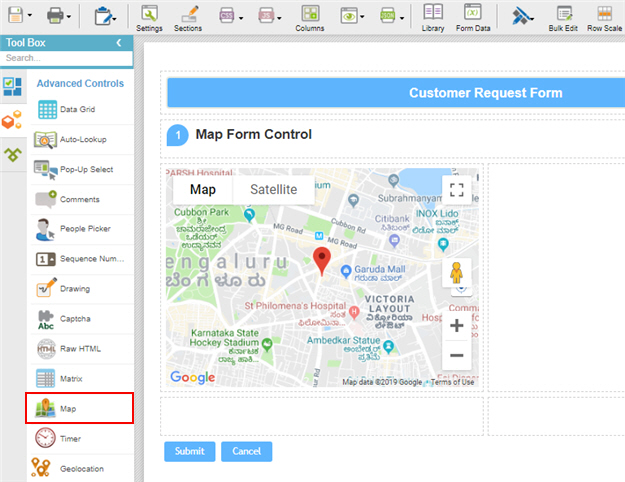Select the Captcha control
625x482 pixels.
(x=82, y=319)
